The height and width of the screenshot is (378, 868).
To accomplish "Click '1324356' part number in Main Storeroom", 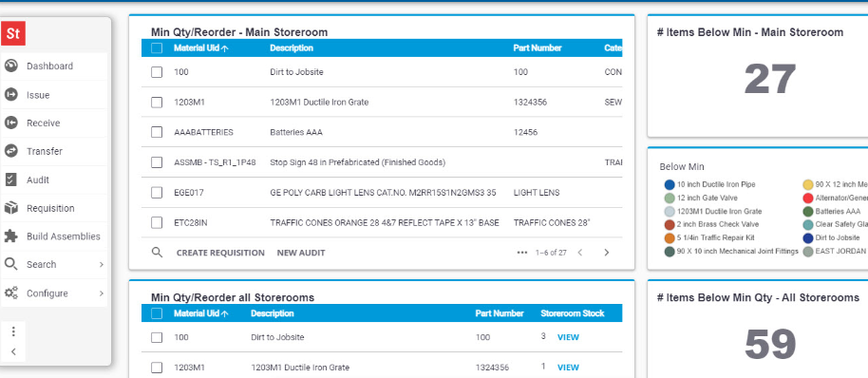I will (530, 103).
